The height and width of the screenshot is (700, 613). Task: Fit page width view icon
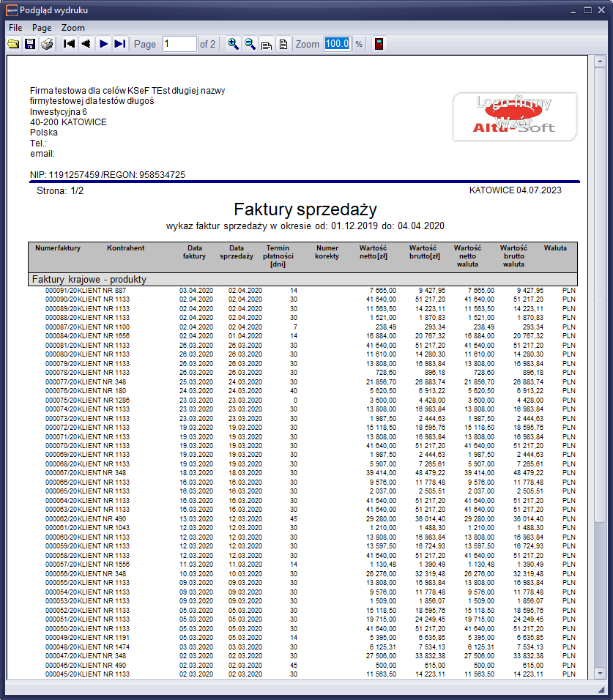tap(267, 44)
